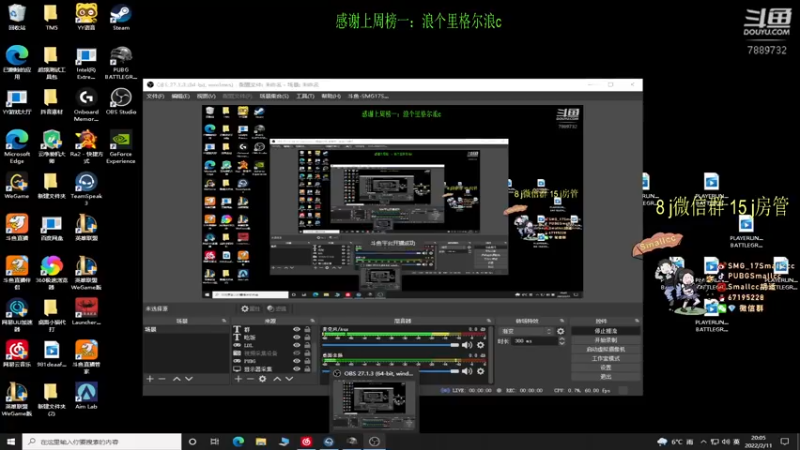The height and width of the screenshot is (450, 800).
Task: Move selected scene up
Action: click(177, 379)
